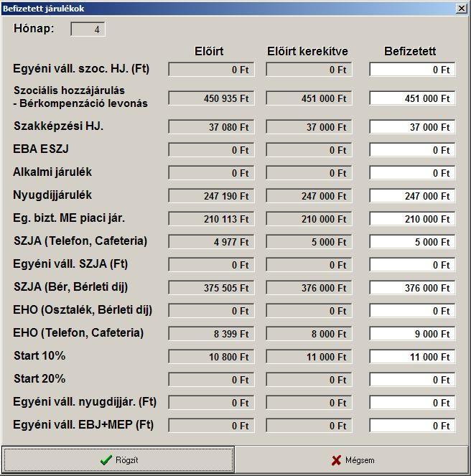Viewport: 471px width, 476px height.
Task: Click Előírt value 4 977 Ft
Action: pos(211,242)
